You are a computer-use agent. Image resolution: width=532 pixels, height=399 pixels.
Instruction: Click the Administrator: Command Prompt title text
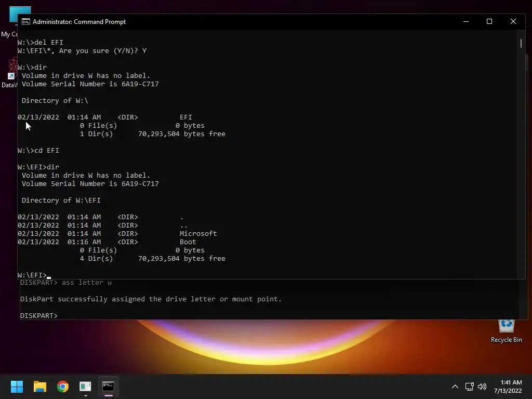click(x=79, y=22)
